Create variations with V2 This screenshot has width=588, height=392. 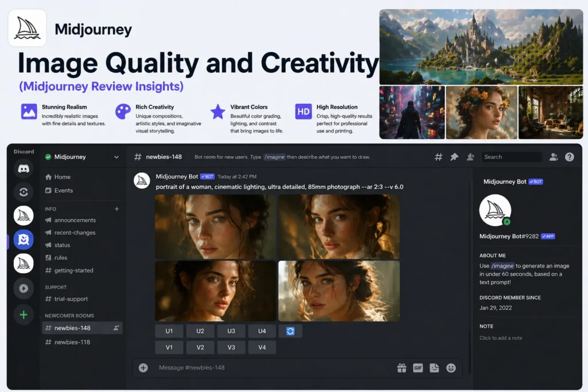click(200, 347)
